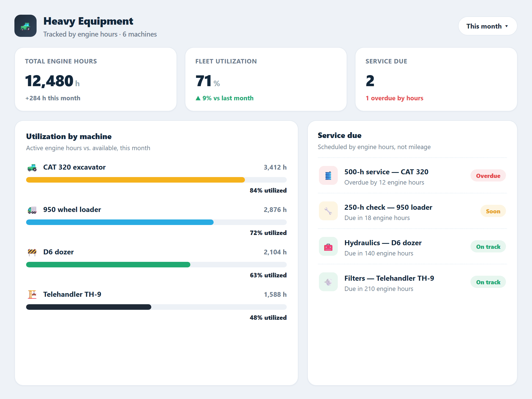The image size is (532, 399).
Task: Click the D6 dozer green utilization bar
Action: point(108,265)
